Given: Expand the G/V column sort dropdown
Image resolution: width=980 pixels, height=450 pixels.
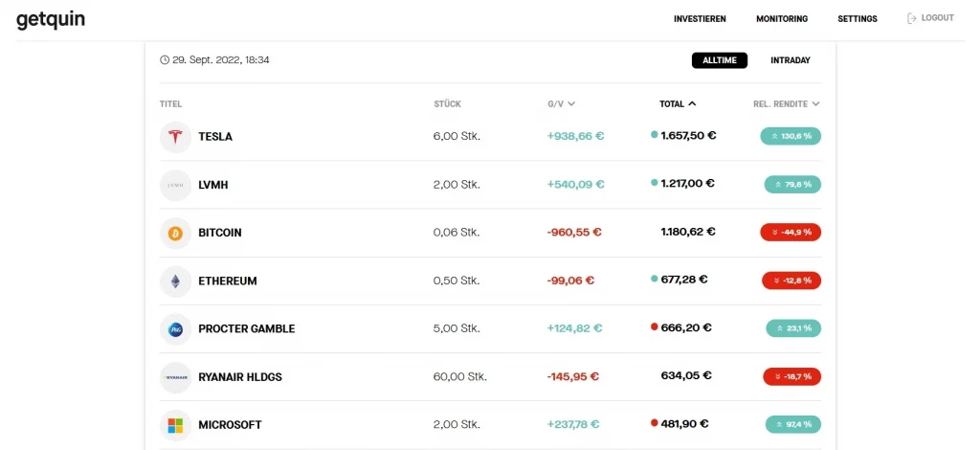Looking at the screenshot, I should click(x=570, y=103).
